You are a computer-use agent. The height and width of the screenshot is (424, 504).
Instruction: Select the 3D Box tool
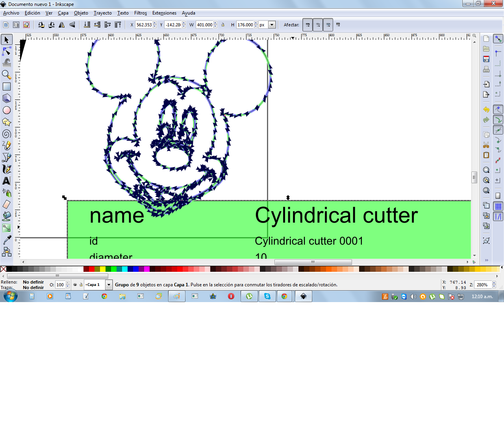(x=7, y=98)
